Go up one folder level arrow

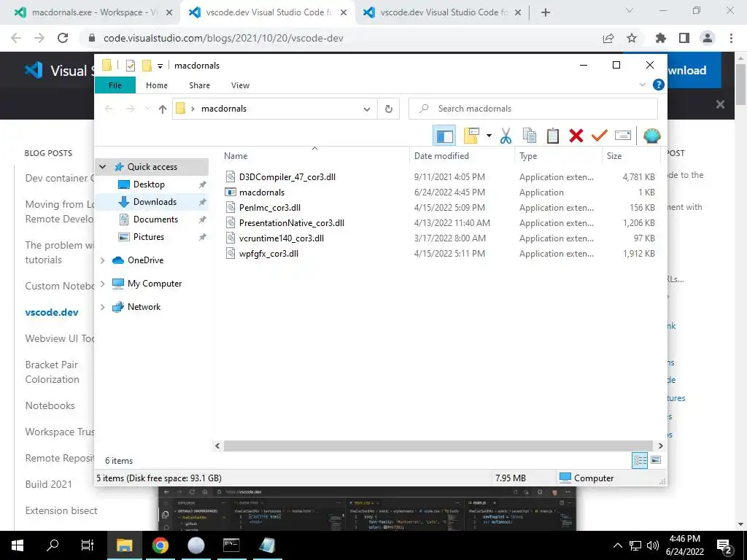click(163, 109)
